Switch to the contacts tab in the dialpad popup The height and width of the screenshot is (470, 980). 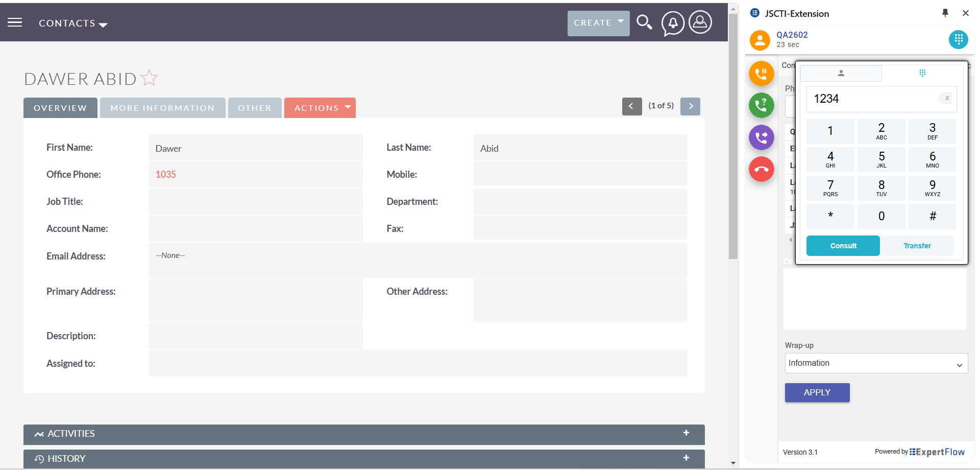pyautogui.click(x=841, y=73)
